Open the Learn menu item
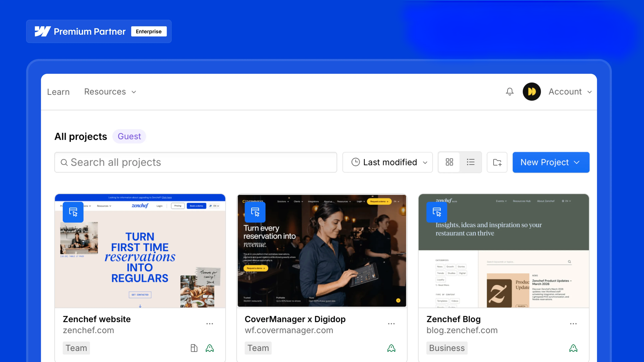Image resolution: width=644 pixels, height=362 pixels. point(58,92)
